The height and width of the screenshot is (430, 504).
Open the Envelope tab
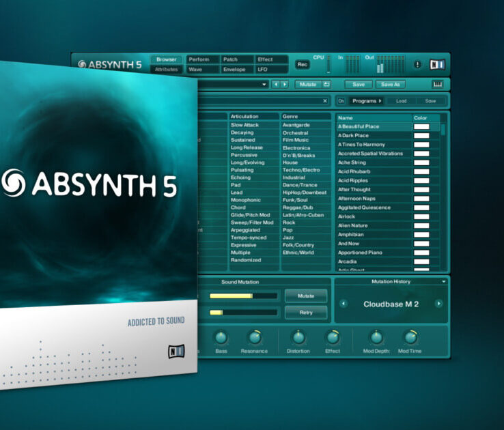[237, 70]
